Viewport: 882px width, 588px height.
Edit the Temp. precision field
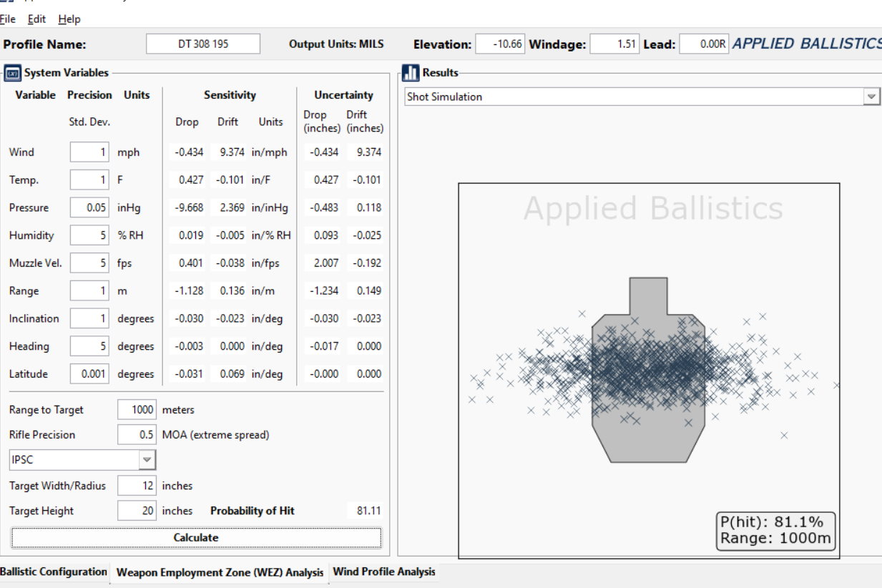click(x=89, y=180)
